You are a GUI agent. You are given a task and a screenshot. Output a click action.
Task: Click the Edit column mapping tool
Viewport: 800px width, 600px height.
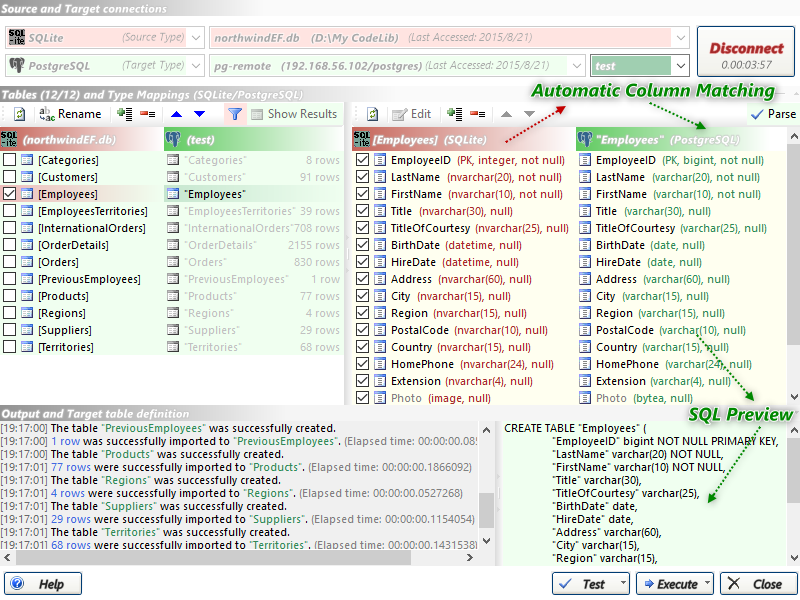tap(412, 114)
